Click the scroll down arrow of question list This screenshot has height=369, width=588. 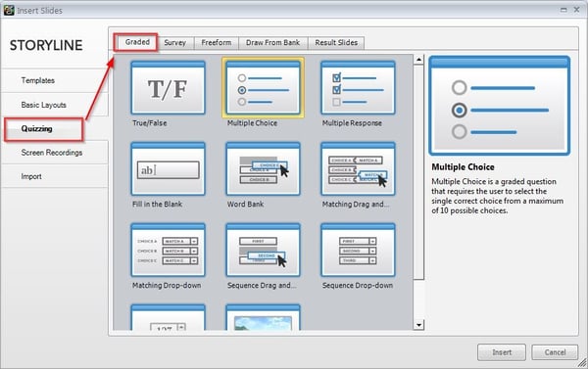(x=418, y=324)
